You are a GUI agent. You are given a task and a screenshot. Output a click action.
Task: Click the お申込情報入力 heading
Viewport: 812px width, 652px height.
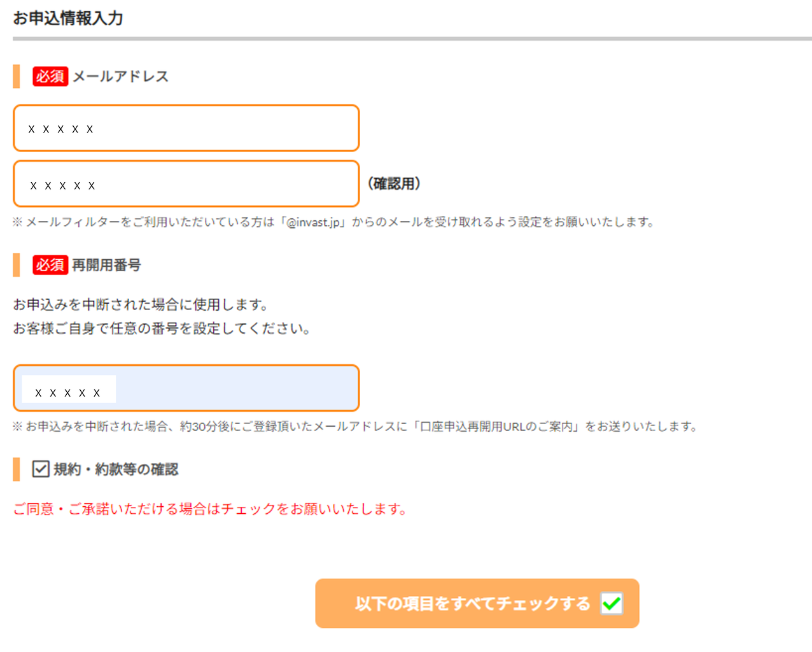[x=68, y=18]
